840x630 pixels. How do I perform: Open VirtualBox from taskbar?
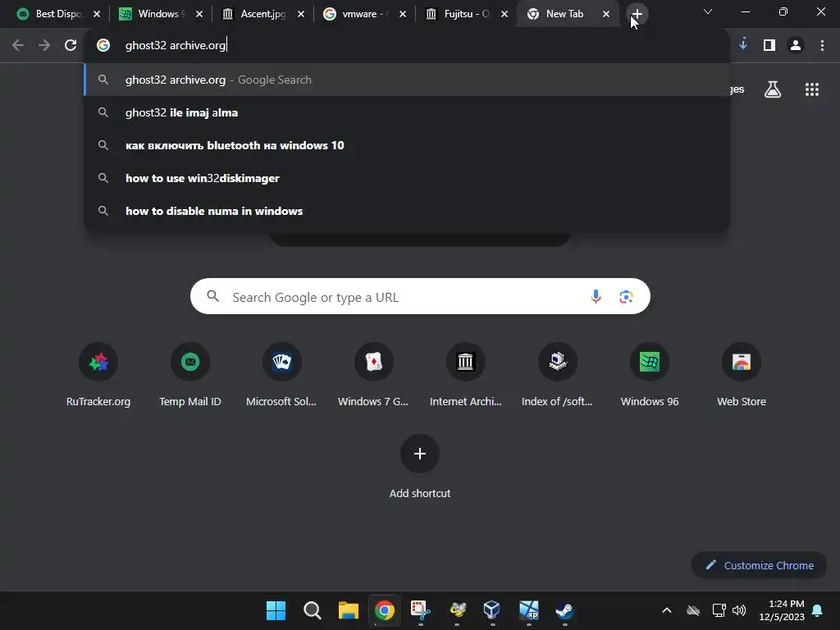click(x=492, y=610)
